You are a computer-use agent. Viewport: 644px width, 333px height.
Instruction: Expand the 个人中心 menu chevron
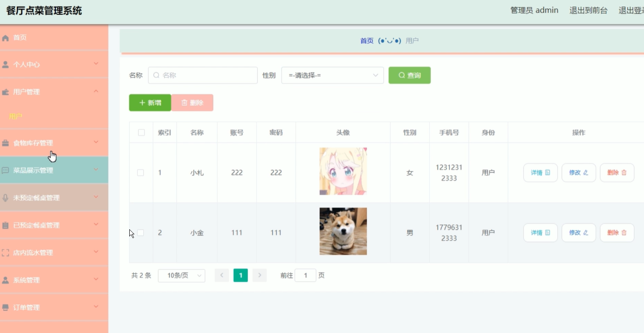tap(96, 64)
